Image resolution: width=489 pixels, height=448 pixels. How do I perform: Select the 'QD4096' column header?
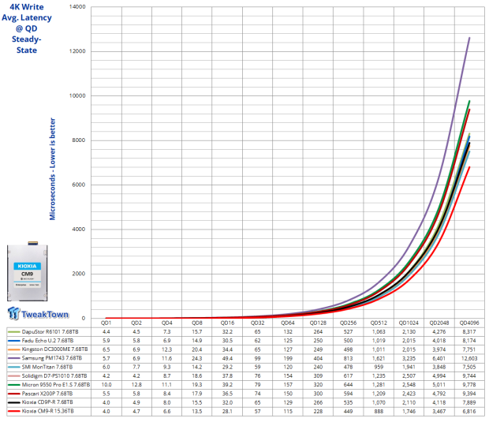tap(469, 323)
